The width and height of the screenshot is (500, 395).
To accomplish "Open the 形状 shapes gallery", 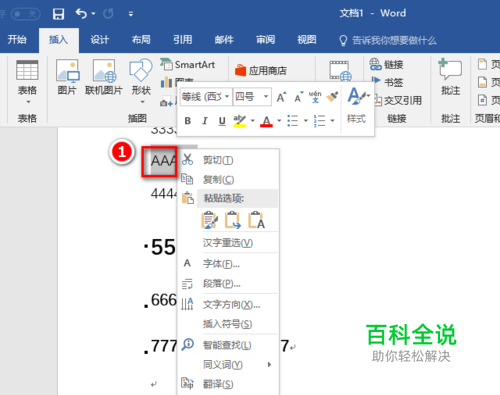I will (x=141, y=82).
